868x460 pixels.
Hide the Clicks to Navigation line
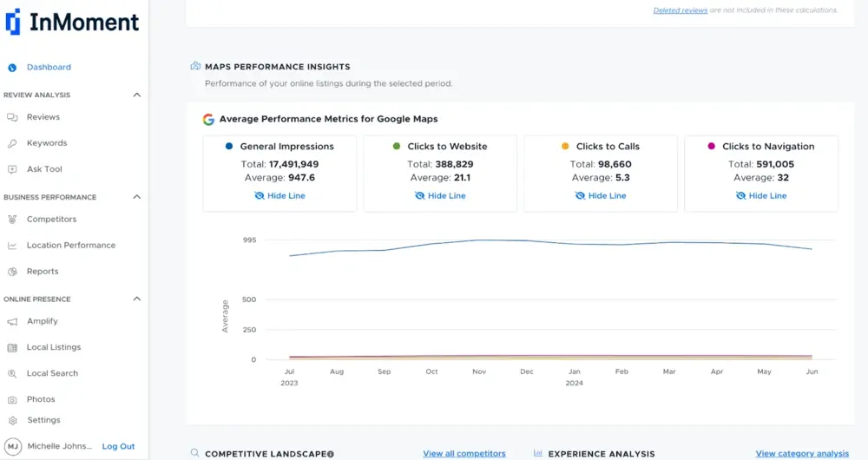(x=761, y=196)
